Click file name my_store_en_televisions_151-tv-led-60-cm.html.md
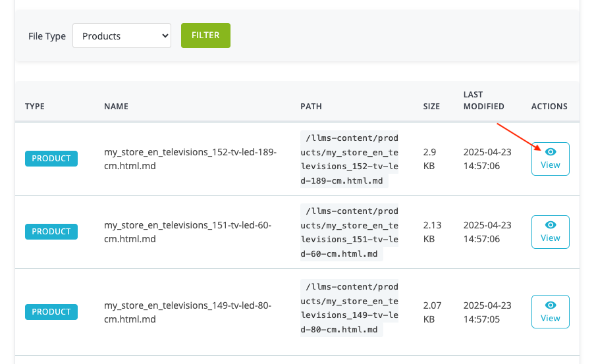 pyautogui.click(x=188, y=232)
